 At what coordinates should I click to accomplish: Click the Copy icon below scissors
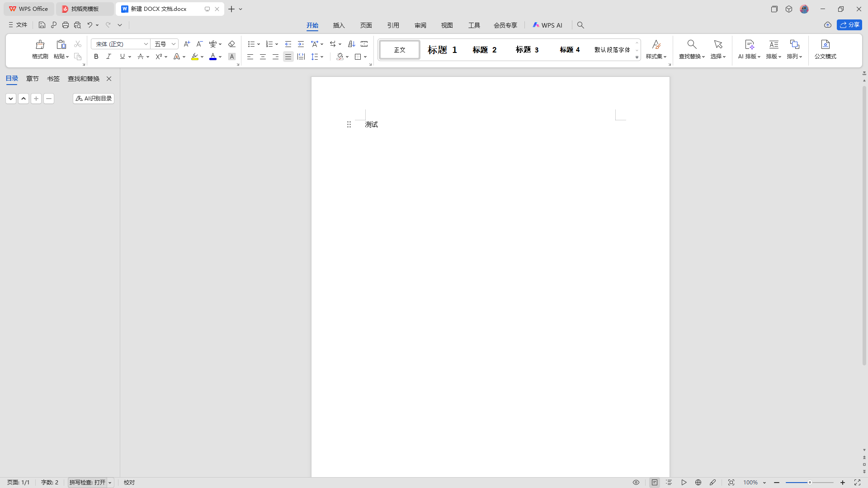tap(78, 57)
